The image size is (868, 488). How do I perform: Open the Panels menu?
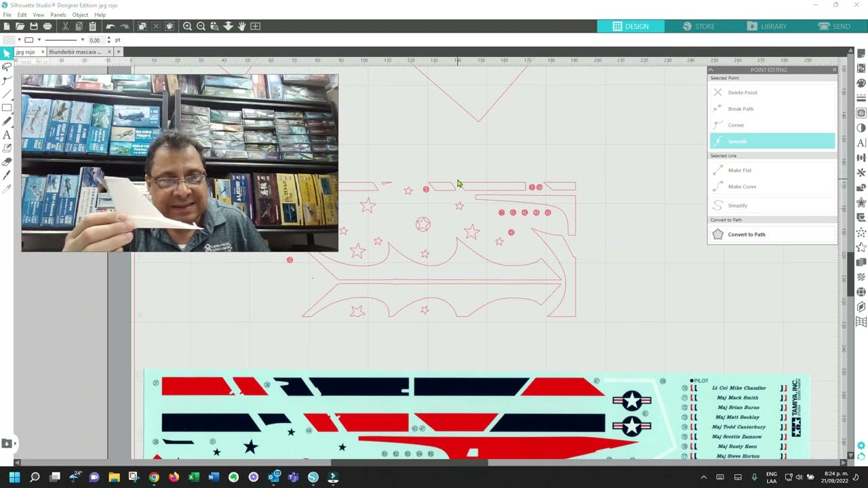[58, 15]
